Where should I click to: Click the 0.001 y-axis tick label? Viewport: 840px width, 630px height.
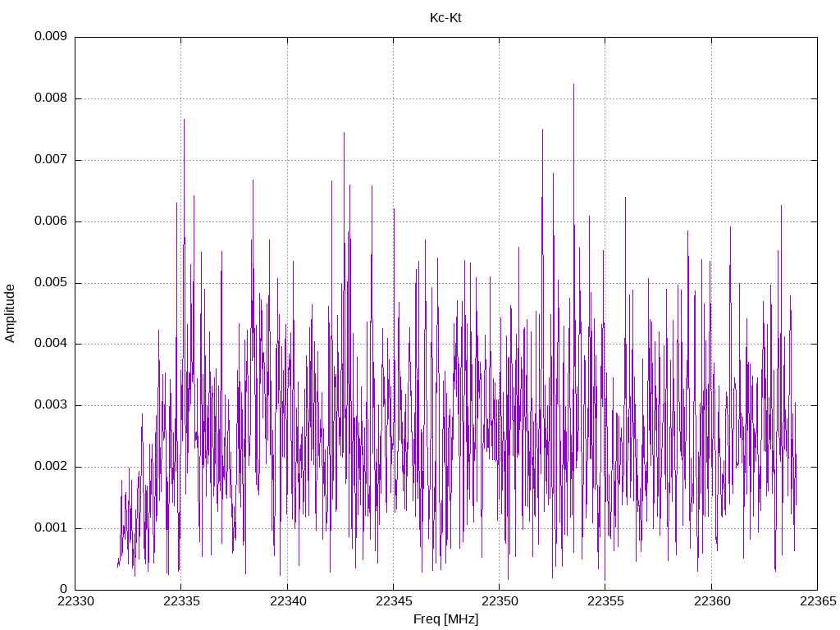(x=51, y=527)
